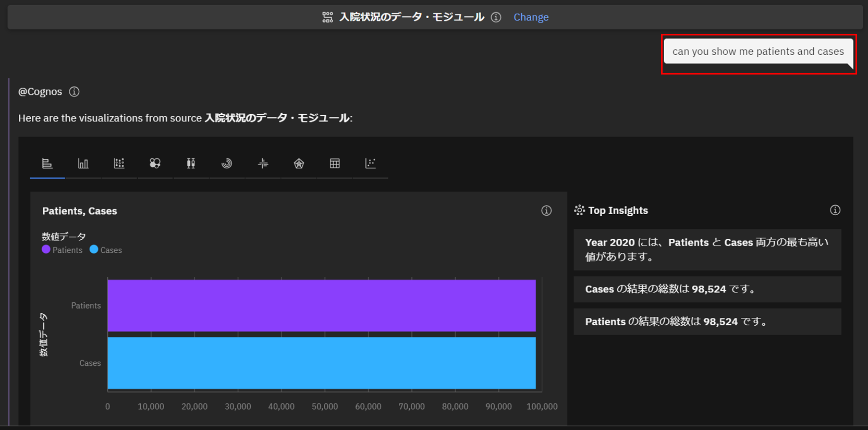Select the horizontal bar chart tab

click(47, 164)
